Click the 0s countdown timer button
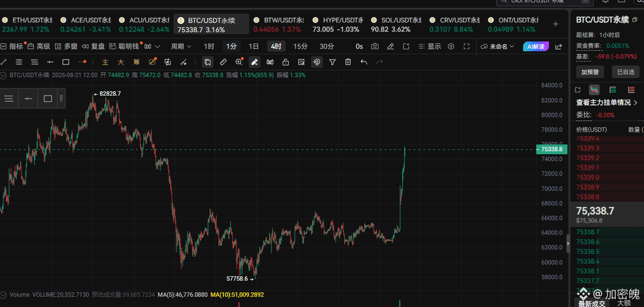This screenshot has height=307, width=644. click(359, 46)
